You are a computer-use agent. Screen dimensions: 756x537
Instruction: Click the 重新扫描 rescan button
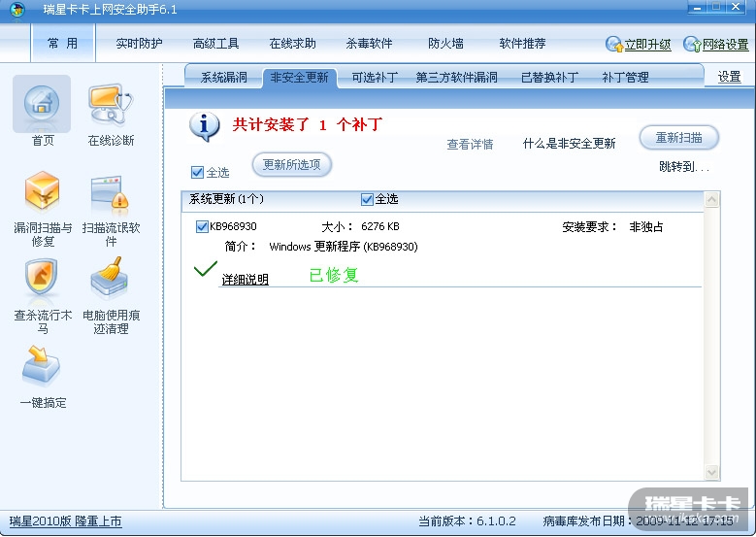(x=678, y=138)
